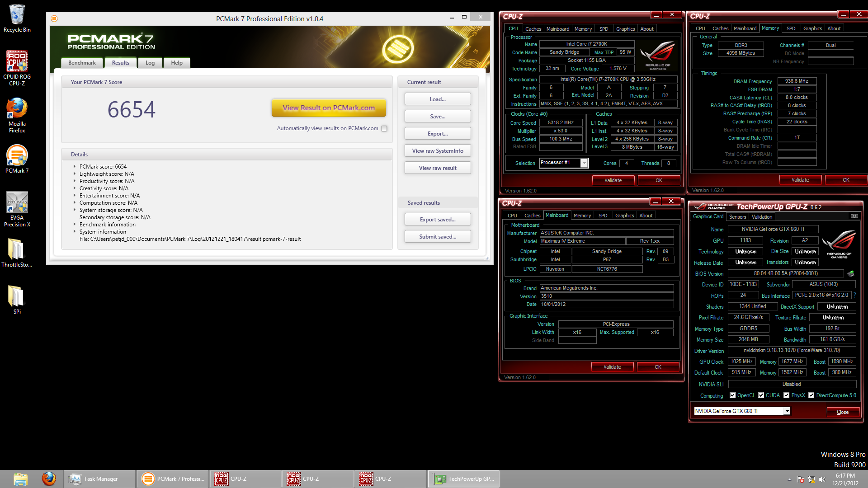Viewport: 868px width, 488px height.
Task: Click the Close button in GPU-Z
Action: [x=842, y=412]
